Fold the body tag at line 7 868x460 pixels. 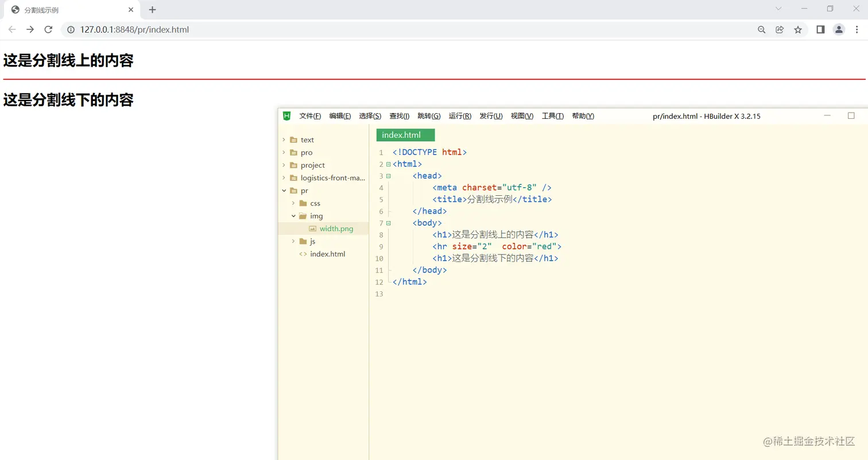389,223
